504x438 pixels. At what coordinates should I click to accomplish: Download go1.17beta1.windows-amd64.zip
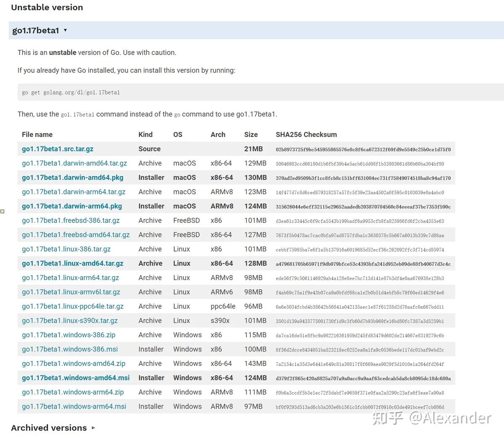point(73,363)
